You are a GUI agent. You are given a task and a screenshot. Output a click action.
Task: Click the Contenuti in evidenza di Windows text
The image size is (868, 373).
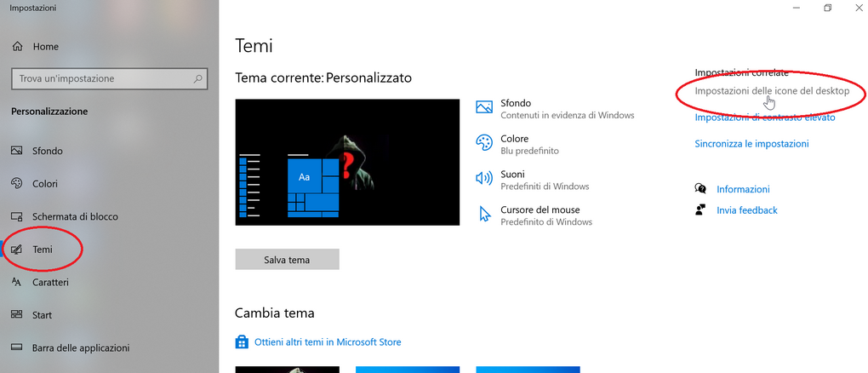coord(568,115)
